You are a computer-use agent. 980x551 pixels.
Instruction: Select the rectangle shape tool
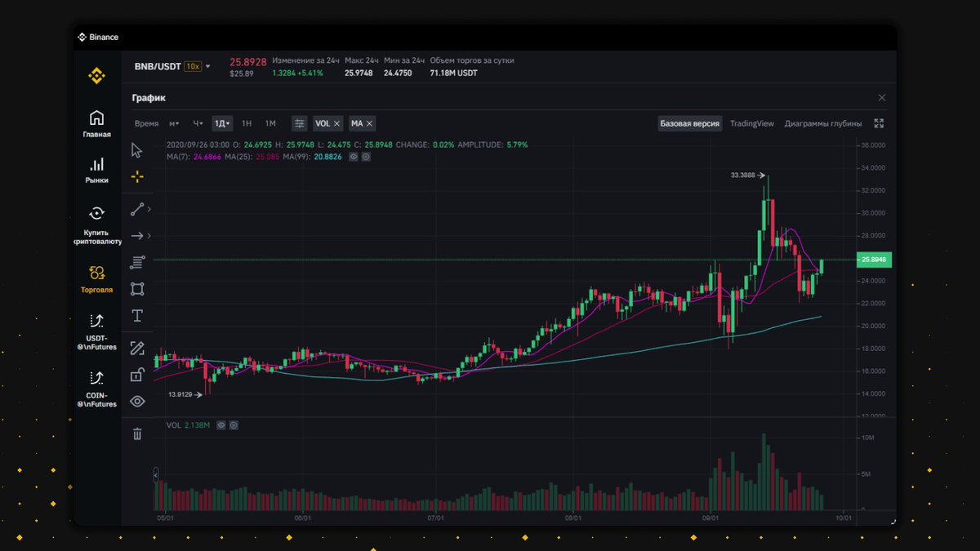pyautogui.click(x=137, y=289)
